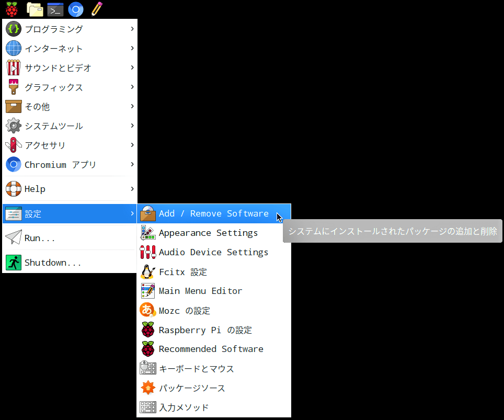Viewport: 504px width, 420px height.
Task: Open Raspberry Pi の設定
Action: tap(214, 330)
